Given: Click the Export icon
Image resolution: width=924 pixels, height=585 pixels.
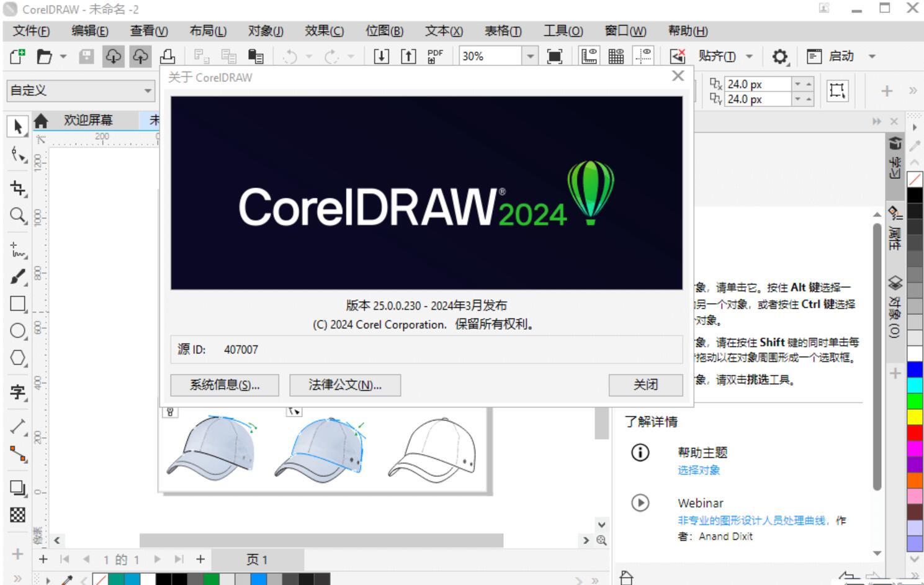Looking at the screenshot, I should [408, 57].
